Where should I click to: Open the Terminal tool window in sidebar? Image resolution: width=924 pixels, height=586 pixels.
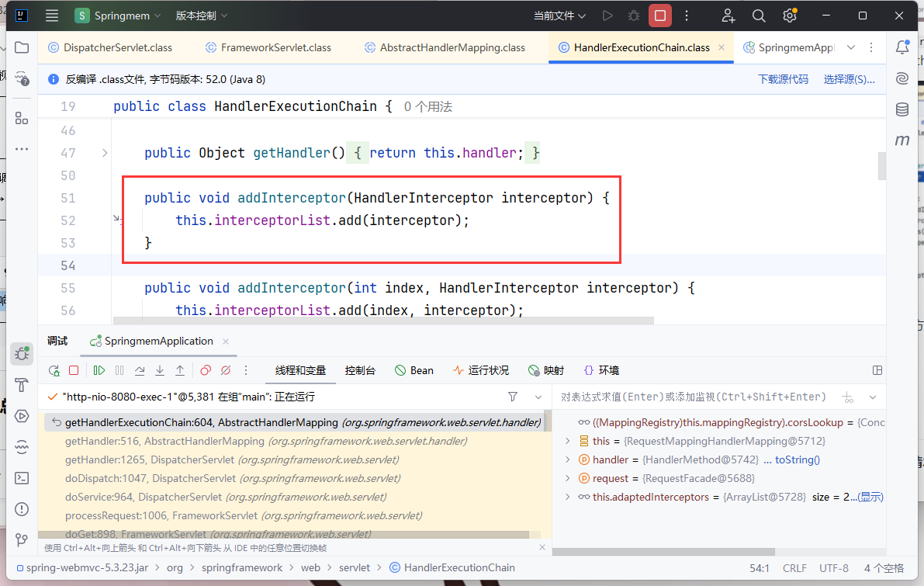coord(22,478)
